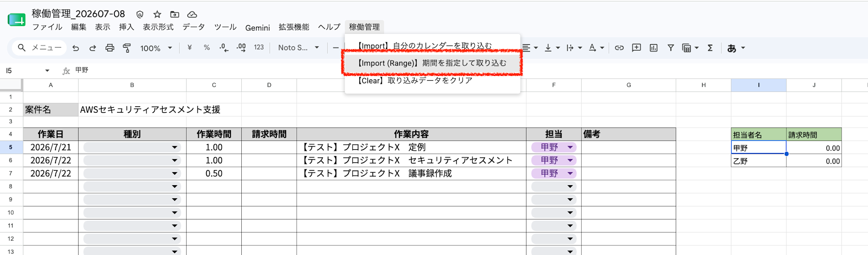868x255 pixels.
Task: Star the 稼働管理_202607-08 document
Action: pyautogui.click(x=157, y=14)
